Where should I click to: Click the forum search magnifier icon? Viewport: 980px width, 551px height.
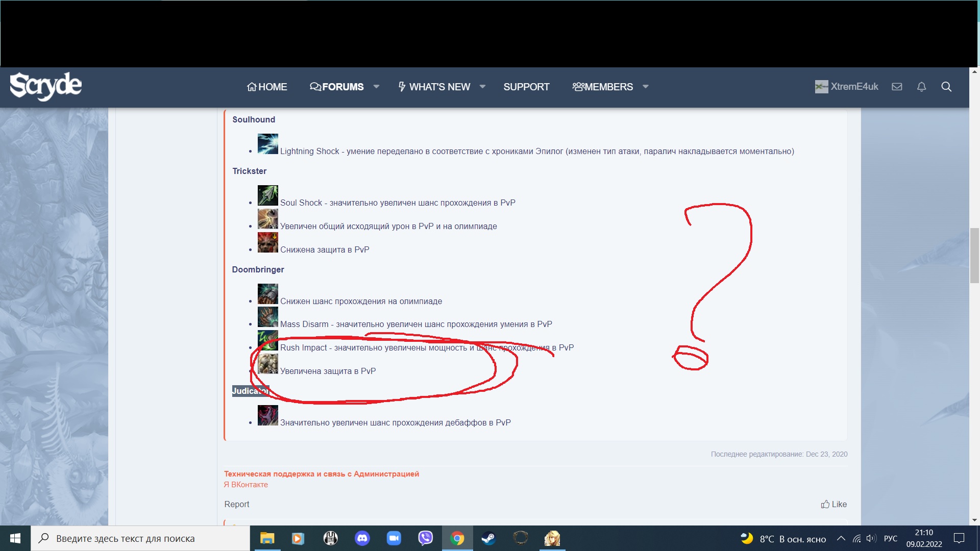(x=946, y=87)
